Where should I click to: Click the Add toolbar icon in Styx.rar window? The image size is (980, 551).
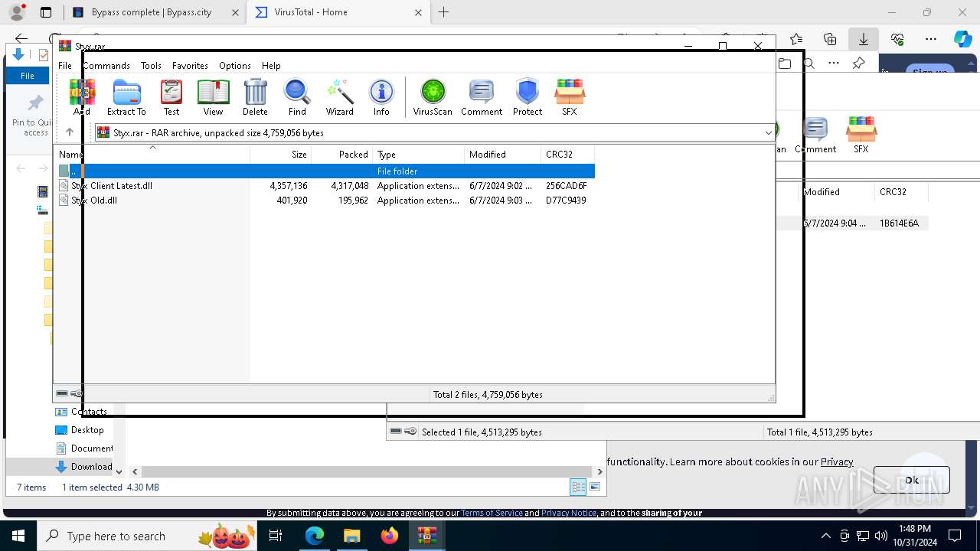[82, 97]
